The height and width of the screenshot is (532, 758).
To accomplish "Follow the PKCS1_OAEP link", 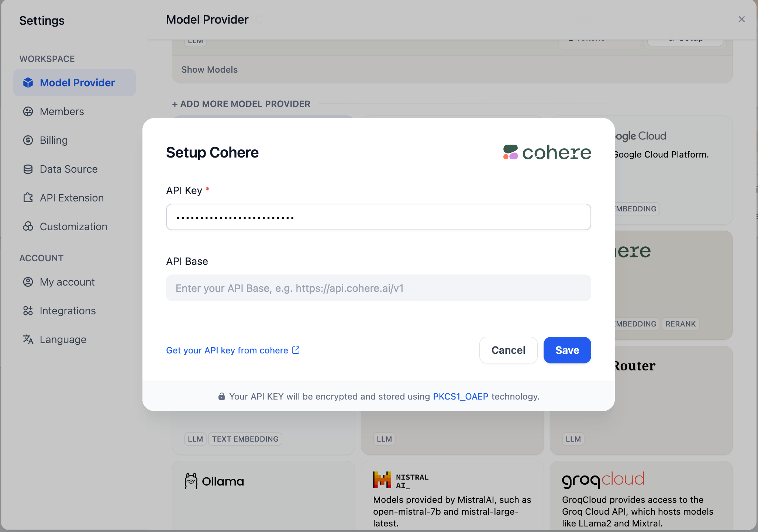I will (x=460, y=396).
